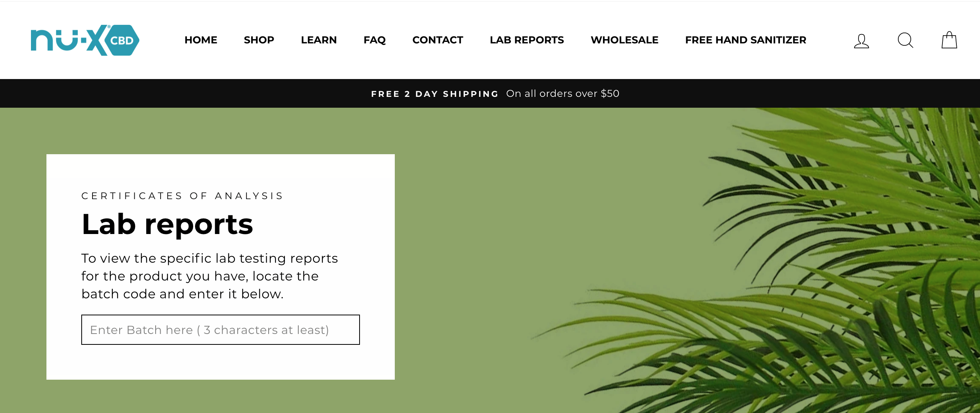Screen dimensions: 980x413
Task: Click the Lab reports heading
Action: click(x=167, y=225)
